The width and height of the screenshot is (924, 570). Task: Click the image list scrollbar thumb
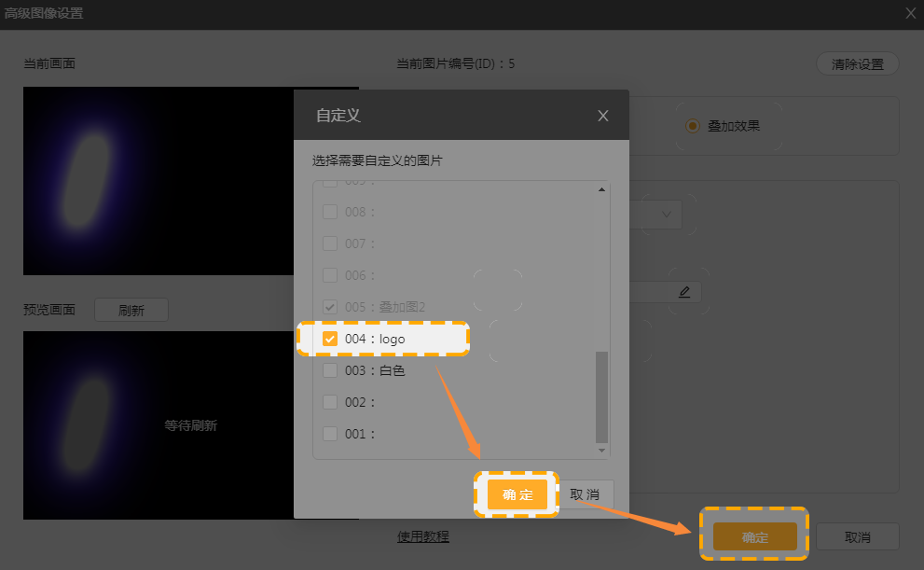coord(601,396)
